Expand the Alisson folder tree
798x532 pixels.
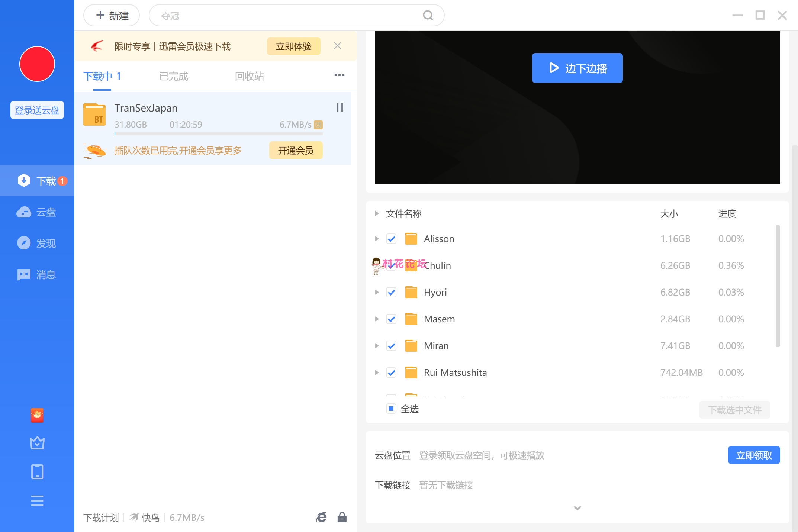point(377,239)
